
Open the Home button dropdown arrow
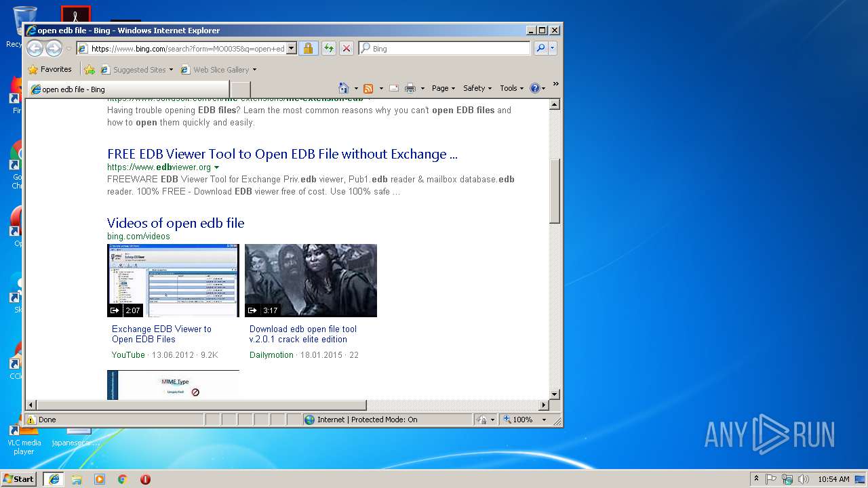click(x=356, y=88)
